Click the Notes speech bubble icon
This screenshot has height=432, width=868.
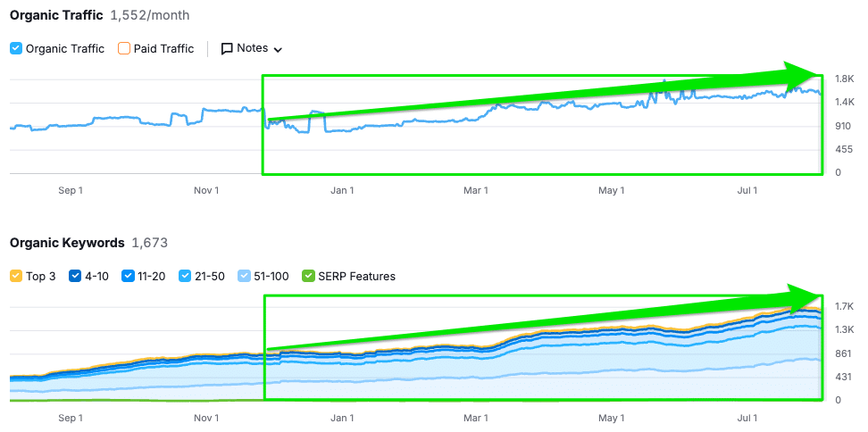[227, 49]
